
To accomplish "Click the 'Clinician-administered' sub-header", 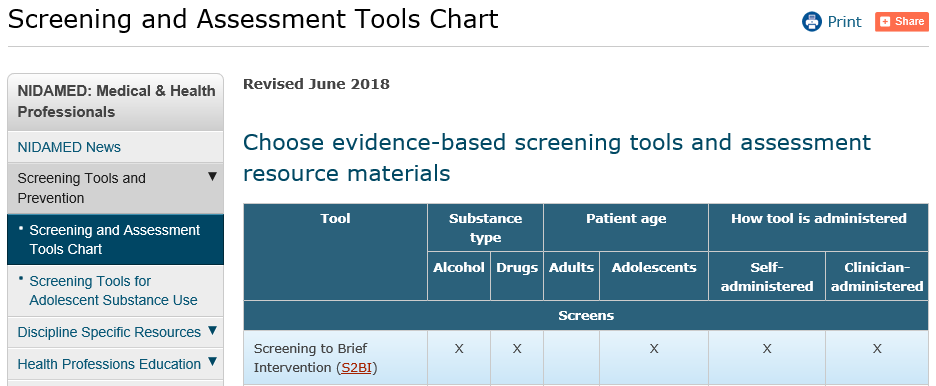I will point(877,277).
